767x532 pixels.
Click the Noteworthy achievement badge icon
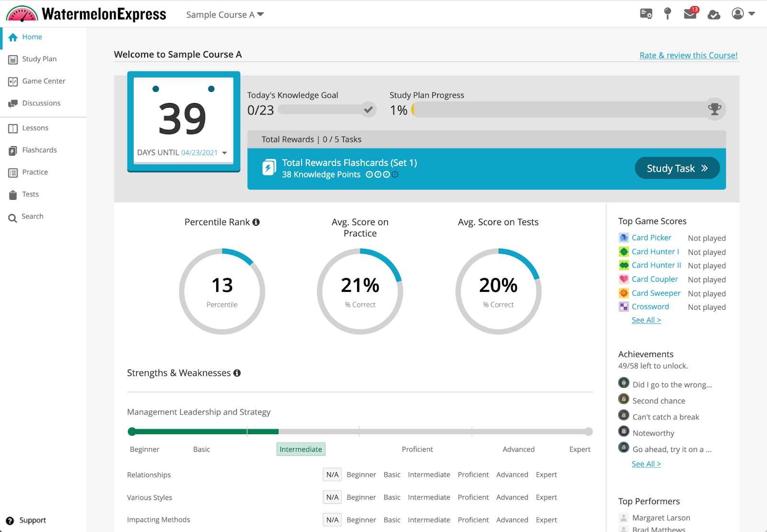[624, 431]
